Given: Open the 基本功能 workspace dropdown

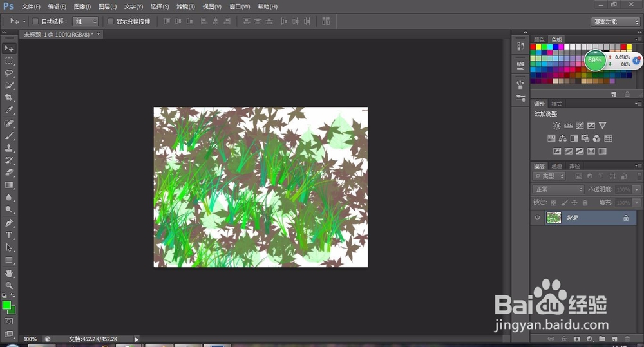Looking at the screenshot, I should pyautogui.click(x=616, y=22).
